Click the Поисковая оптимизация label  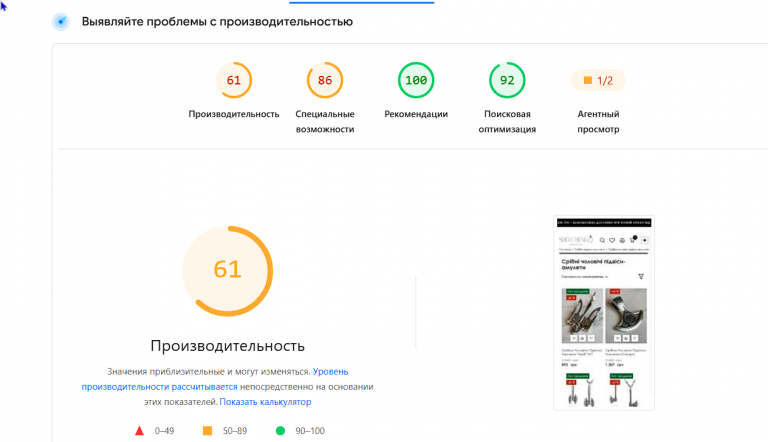[507, 122]
